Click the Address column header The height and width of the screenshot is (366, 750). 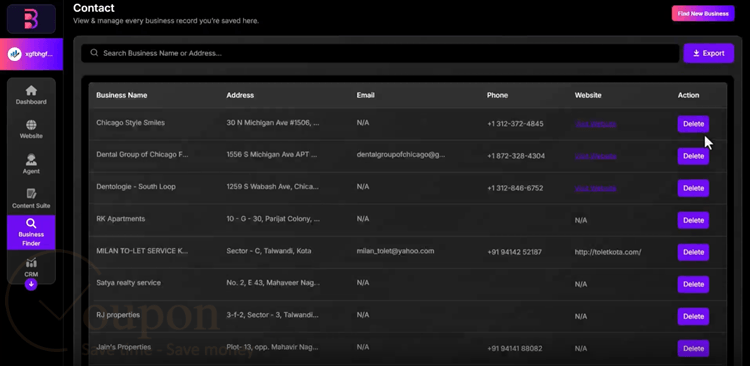tap(240, 95)
